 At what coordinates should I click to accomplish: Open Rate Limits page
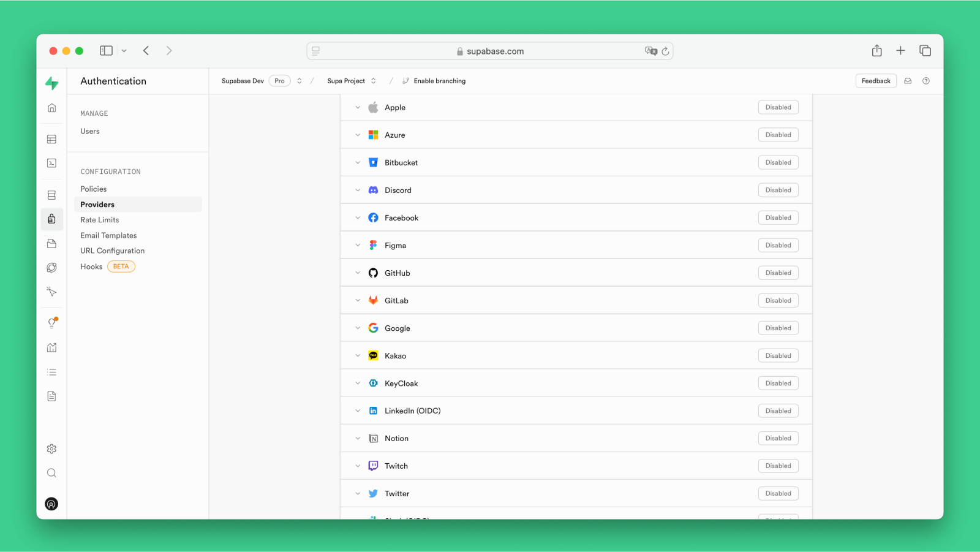pos(100,219)
